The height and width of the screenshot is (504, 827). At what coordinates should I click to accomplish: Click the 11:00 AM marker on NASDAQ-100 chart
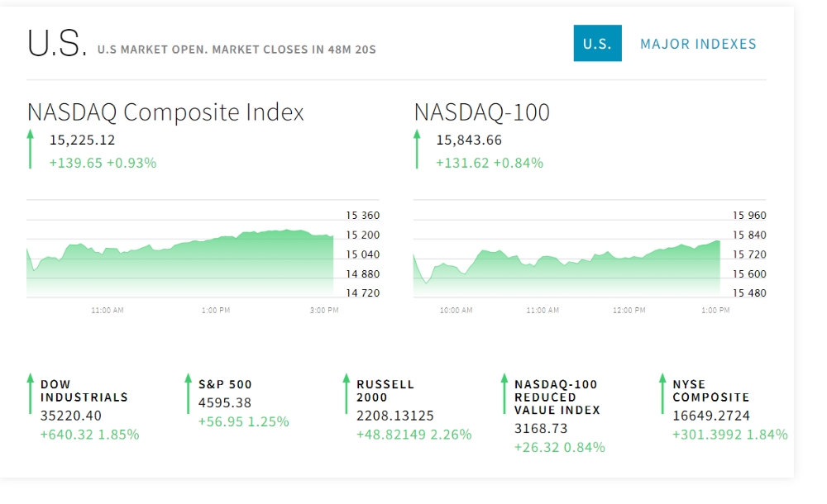coord(543,310)
